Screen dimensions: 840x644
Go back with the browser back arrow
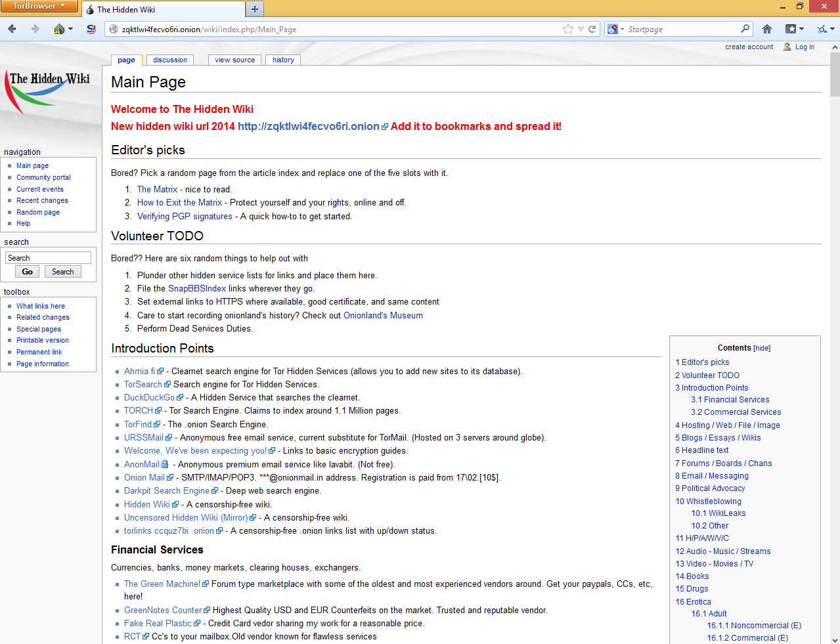pos(12,29)
